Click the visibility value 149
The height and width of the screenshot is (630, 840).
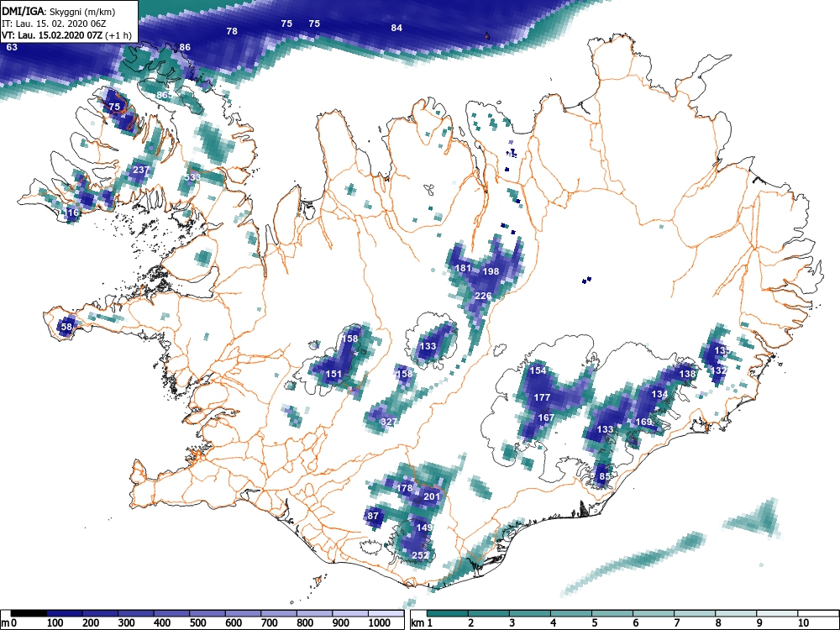tap(423, 528)
